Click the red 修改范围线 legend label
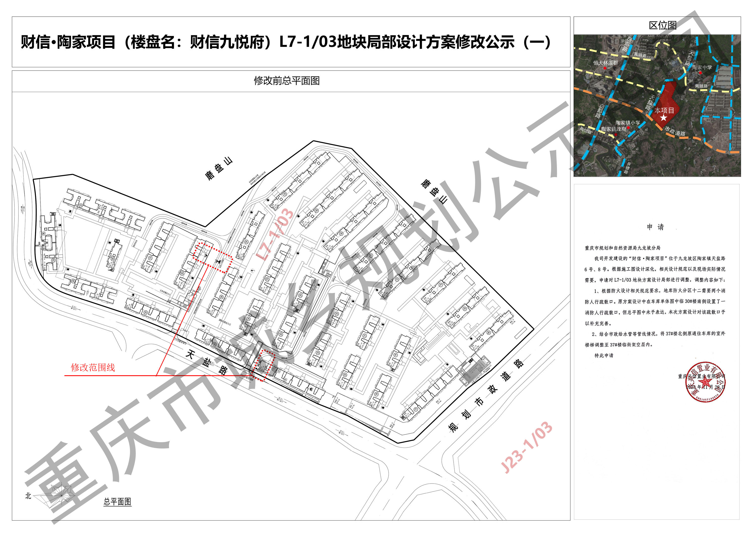 [x=93, y=368]
